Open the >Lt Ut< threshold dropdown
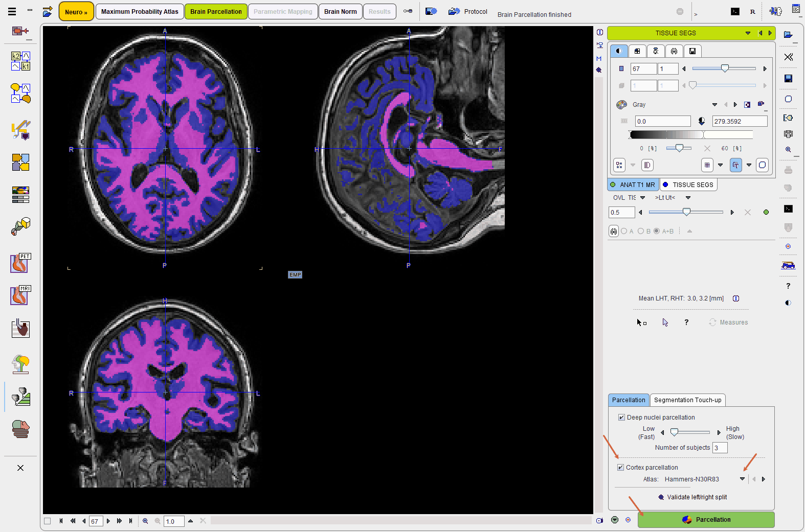Image resolution: width=805 pixels, height=532 pixels. pos(688,197)
